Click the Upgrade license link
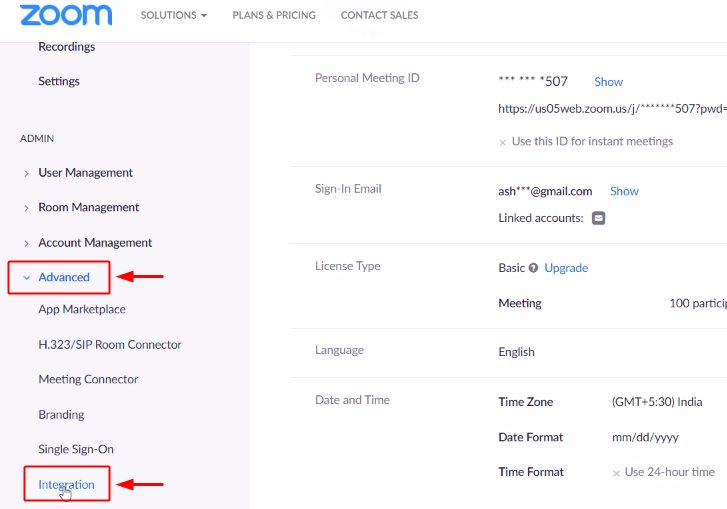The height and width of the screenshot is (509, 727). pos(566,268)
